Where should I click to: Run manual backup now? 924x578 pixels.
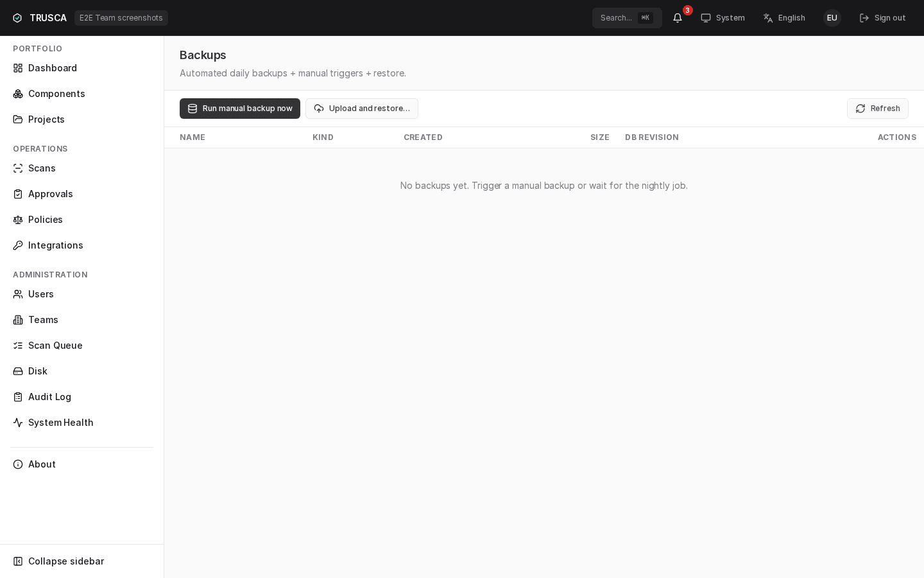tap(240, 109)
